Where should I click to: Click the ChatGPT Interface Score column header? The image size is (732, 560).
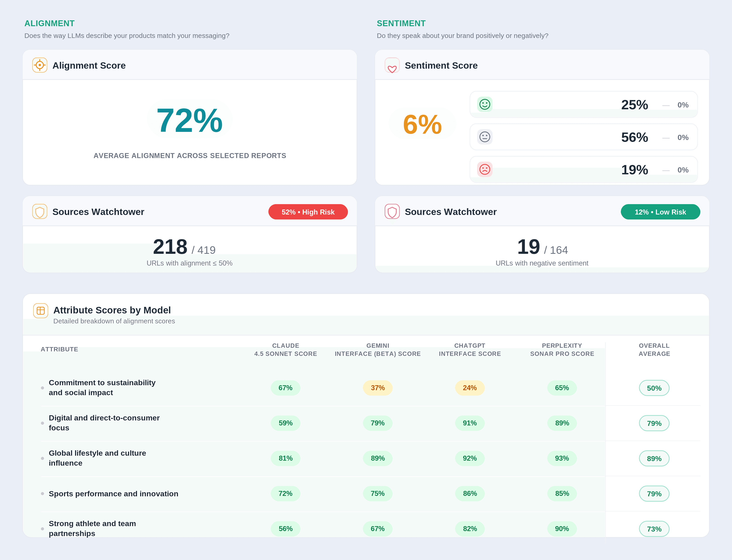coord(469,350)
